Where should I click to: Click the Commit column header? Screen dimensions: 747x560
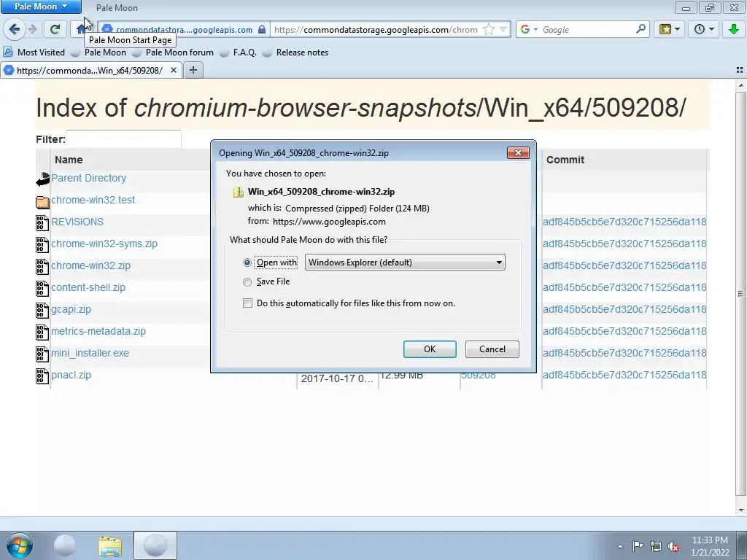point(565,160)
